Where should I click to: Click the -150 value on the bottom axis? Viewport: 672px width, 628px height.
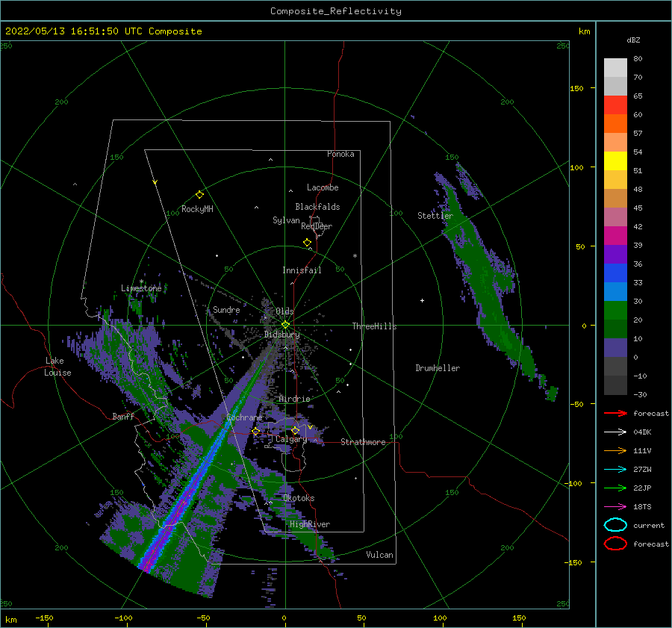coord(44,618)
